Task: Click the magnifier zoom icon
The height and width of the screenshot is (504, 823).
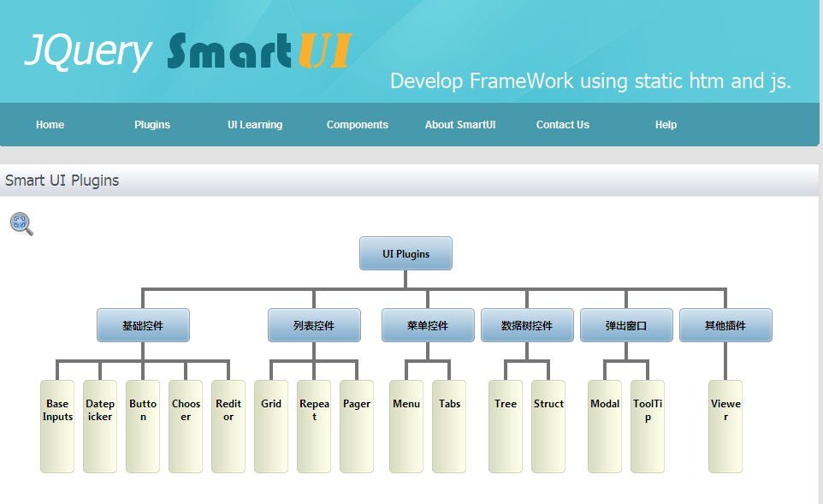Action: pos(21,224)
